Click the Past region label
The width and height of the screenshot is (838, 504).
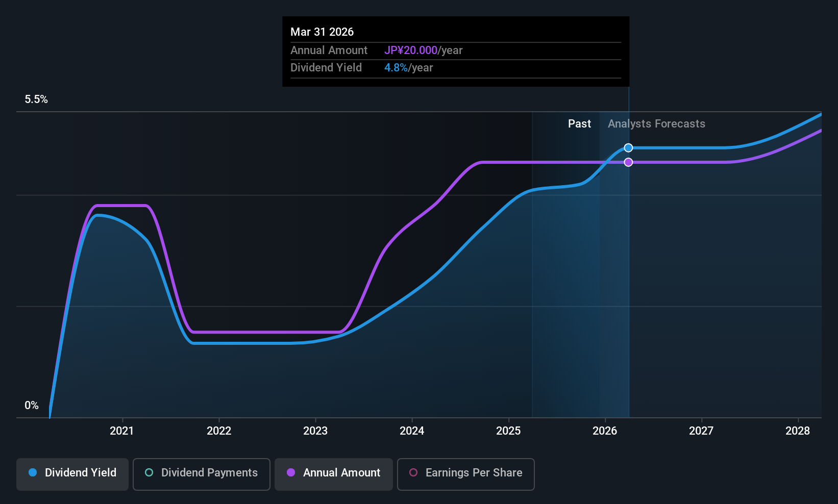click(x=580, y=124)
